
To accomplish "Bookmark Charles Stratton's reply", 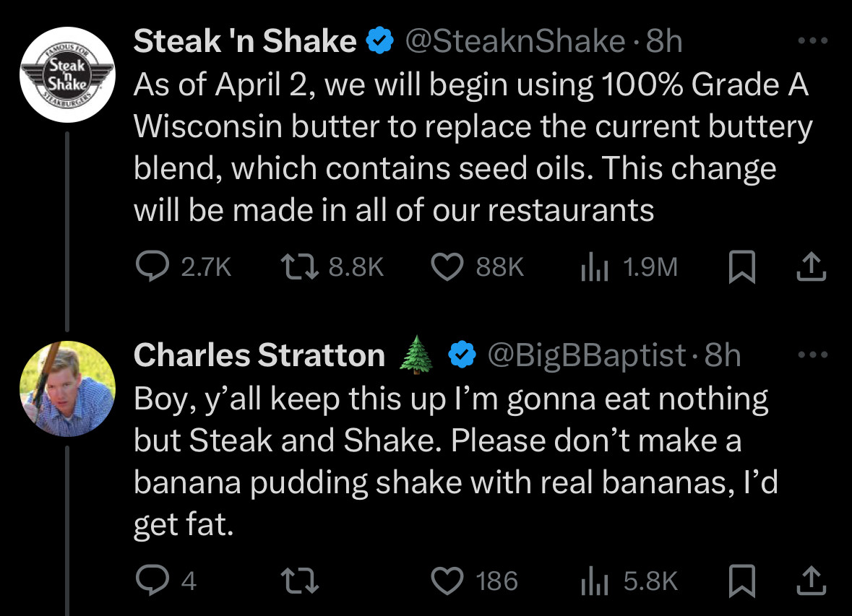I will [741, 581].
